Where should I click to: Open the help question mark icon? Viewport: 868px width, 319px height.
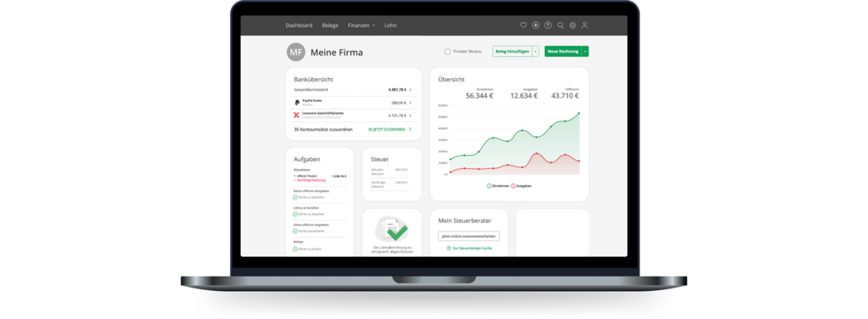(x=548, y=25)
